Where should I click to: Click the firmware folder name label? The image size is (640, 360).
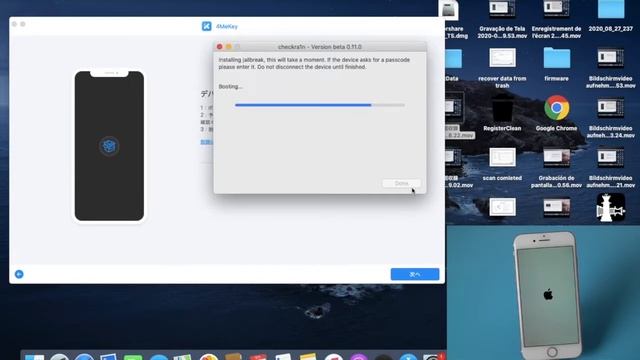556,78
